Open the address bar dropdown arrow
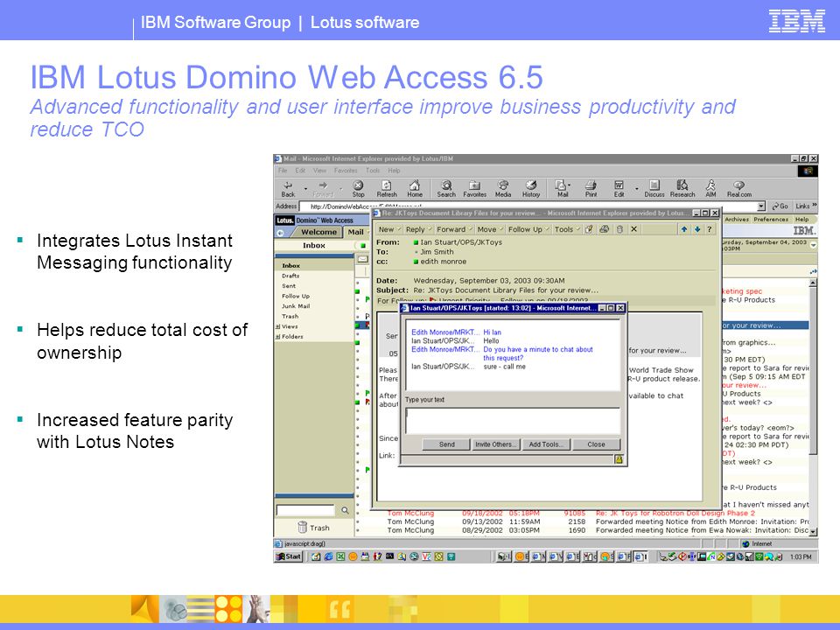Screen dimensions: 840x630 pos(761,206)
